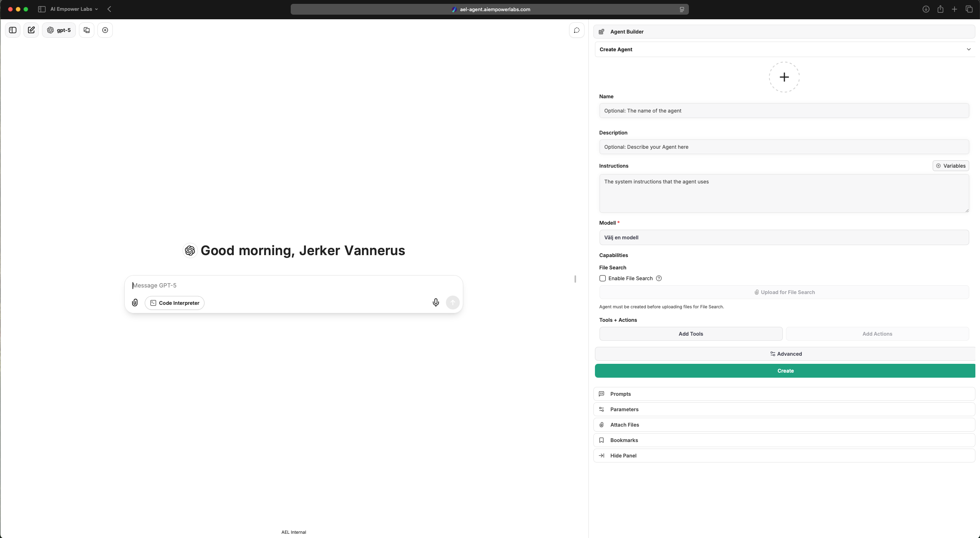
Task: Click the Bookmarks ribbon icon
Action: 601,440
